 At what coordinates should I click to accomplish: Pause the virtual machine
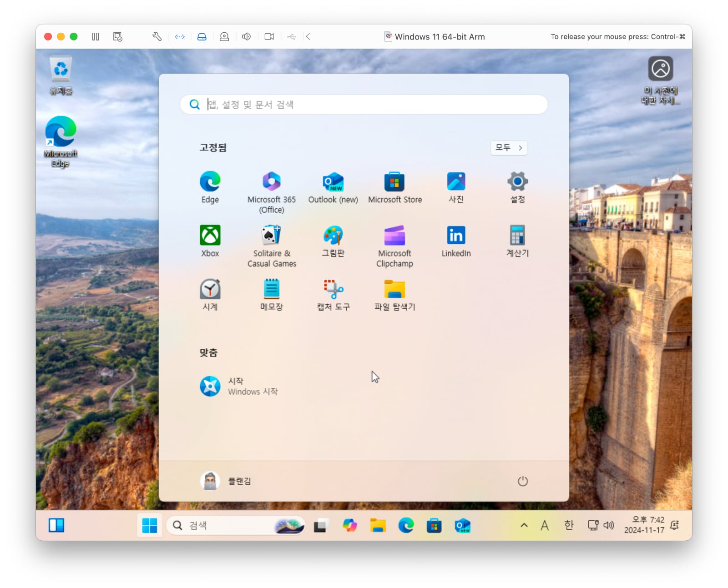(x=96, y=36)
